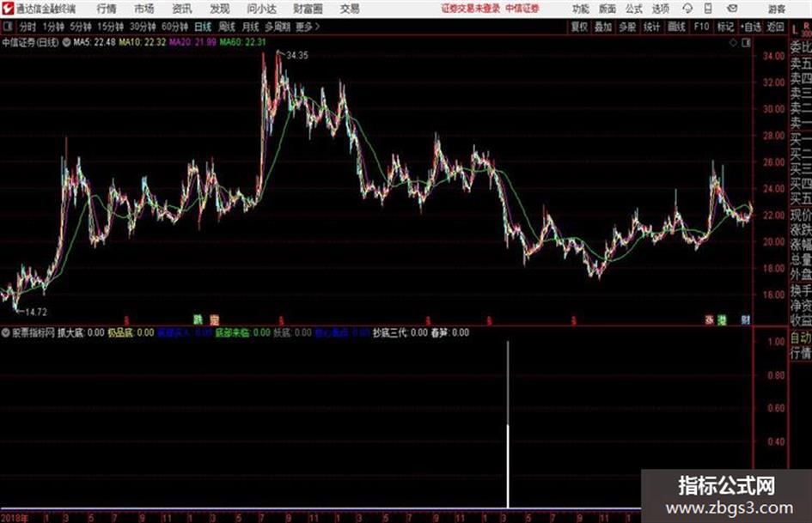
Task: Select the 周线 weekly period
Action: point(227,27)
